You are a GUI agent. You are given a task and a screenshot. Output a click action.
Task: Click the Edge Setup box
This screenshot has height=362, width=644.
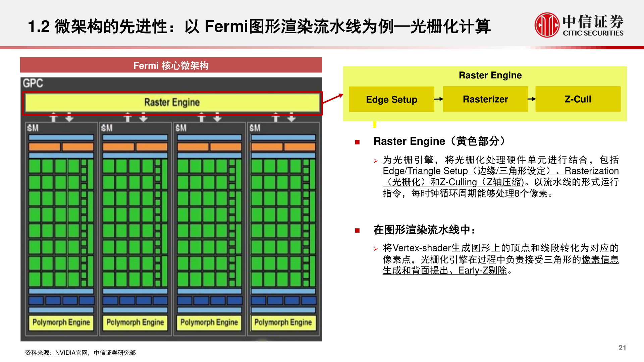point(391,99)
